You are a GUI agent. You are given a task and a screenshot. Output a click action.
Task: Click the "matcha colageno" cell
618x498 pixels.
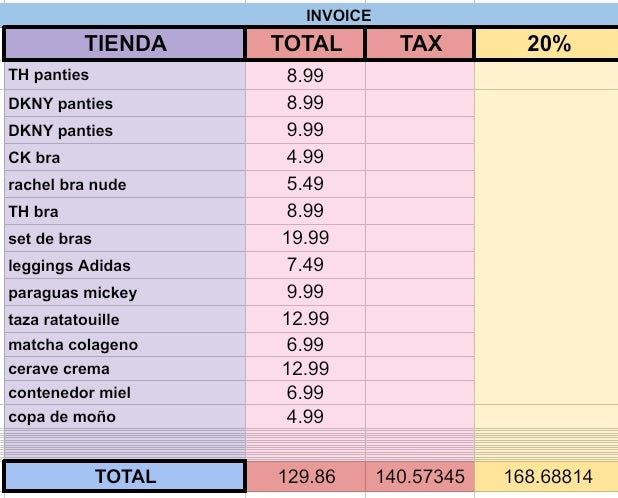point(125,344)
